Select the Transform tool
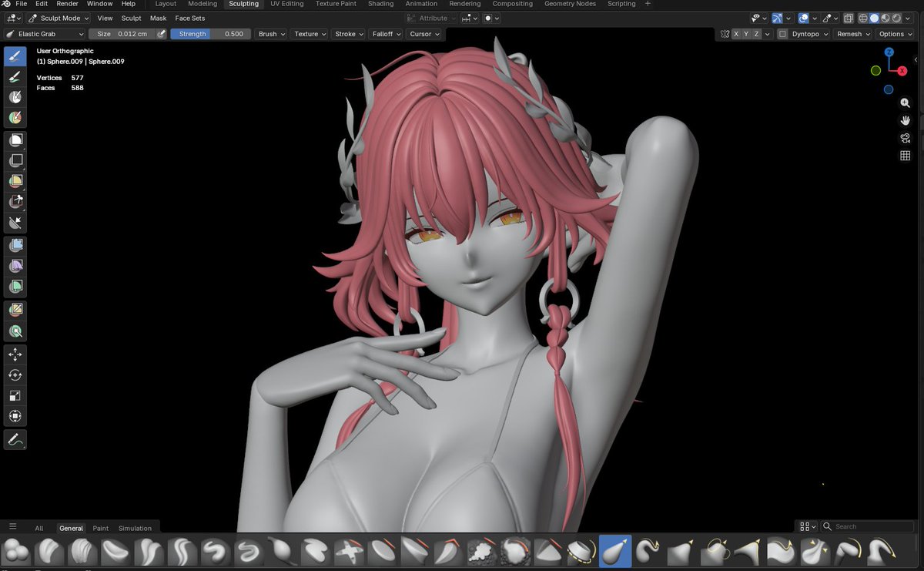 (x=15, y=416)
